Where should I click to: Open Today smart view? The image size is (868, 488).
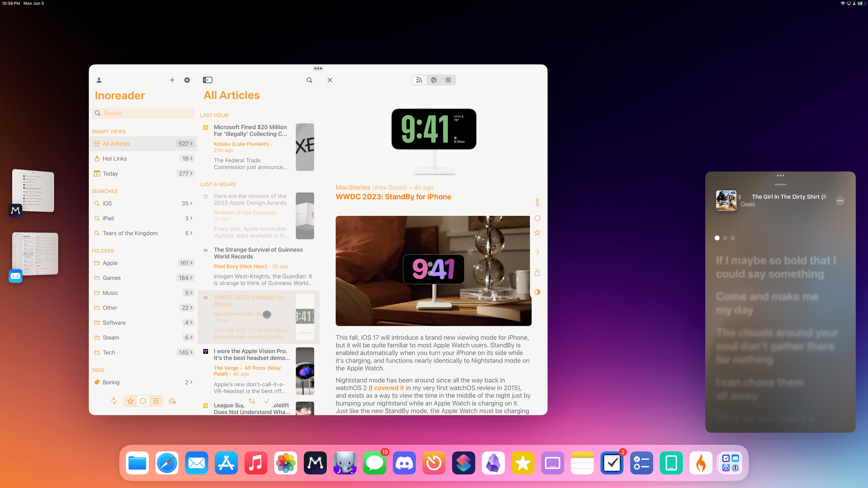click(x=143, y=173)
